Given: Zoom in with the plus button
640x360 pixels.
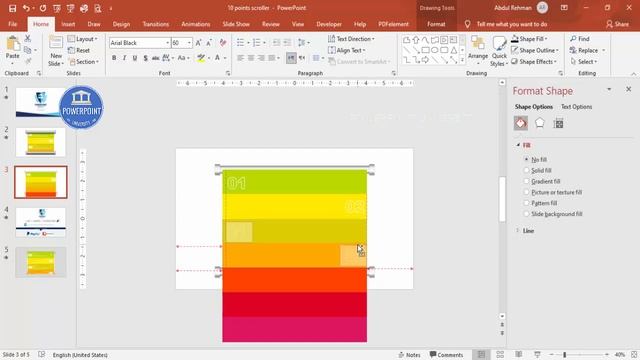Looking at the screenshot, I should (x=607, y=355).
